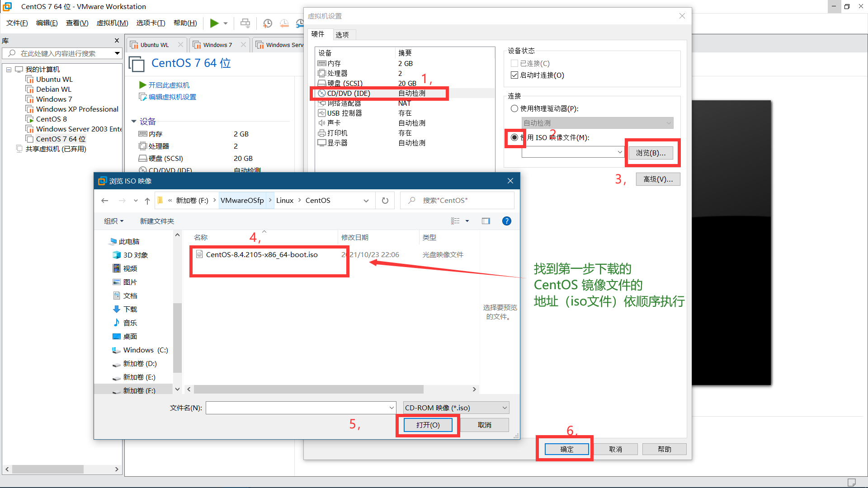The image size is (868, 488).
Task: Click vertical scrollbar of navigation pane
Action: pyautogui.click(x=177, y=338)
